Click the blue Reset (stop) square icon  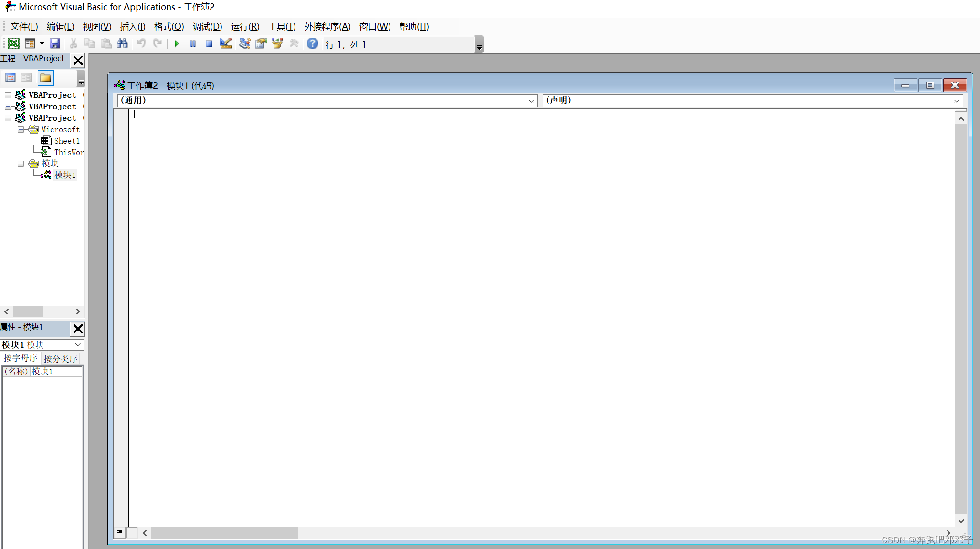(x=209, y=43)
